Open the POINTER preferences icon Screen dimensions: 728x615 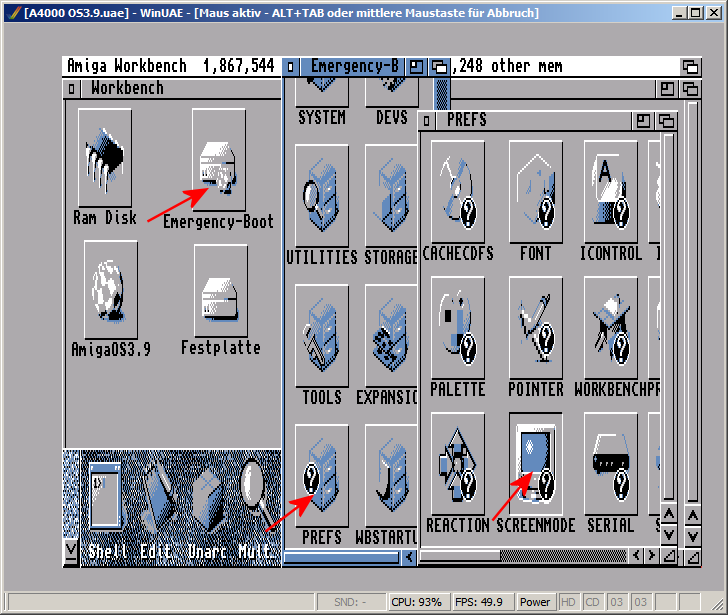point(536,328)
